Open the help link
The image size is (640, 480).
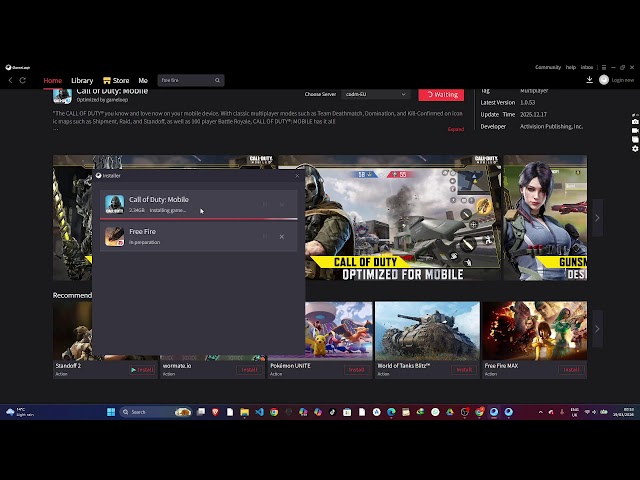pos(571,67)
